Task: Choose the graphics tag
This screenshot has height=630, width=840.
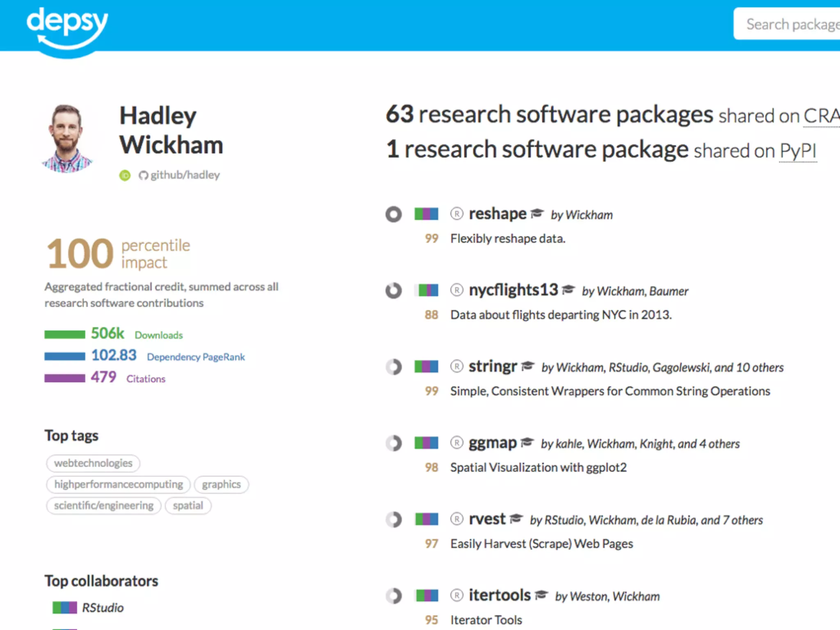Action: tap(221, 484)
